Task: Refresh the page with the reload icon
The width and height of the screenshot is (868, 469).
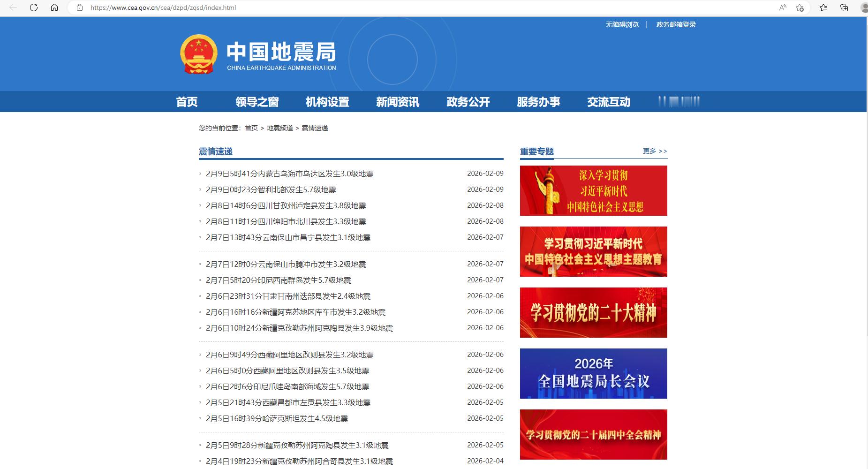Action: click(x=33, y=8)
